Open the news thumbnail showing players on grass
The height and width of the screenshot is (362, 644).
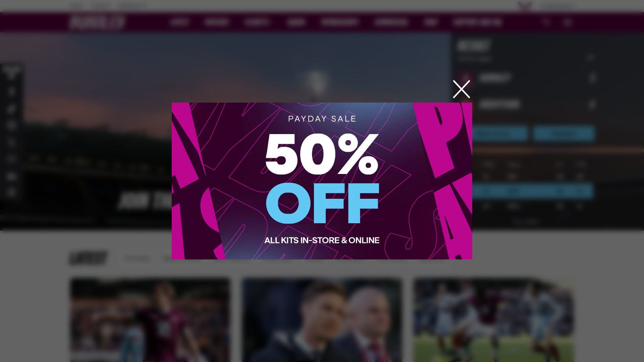click(494, 320)
